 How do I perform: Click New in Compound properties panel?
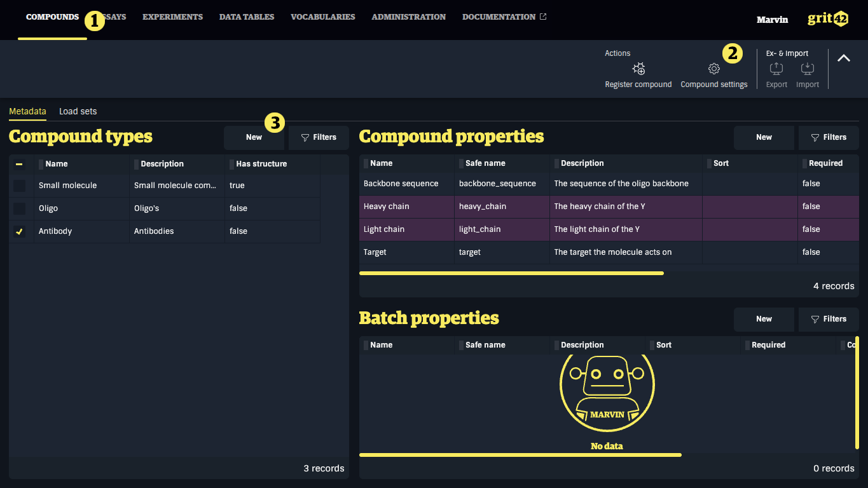click(764, 137)
